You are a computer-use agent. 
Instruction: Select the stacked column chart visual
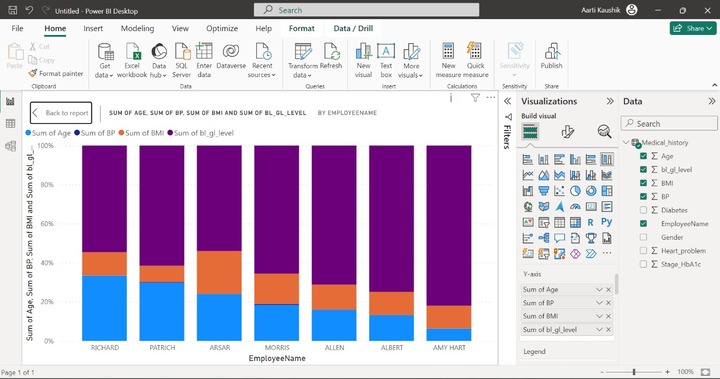(544, 159)
